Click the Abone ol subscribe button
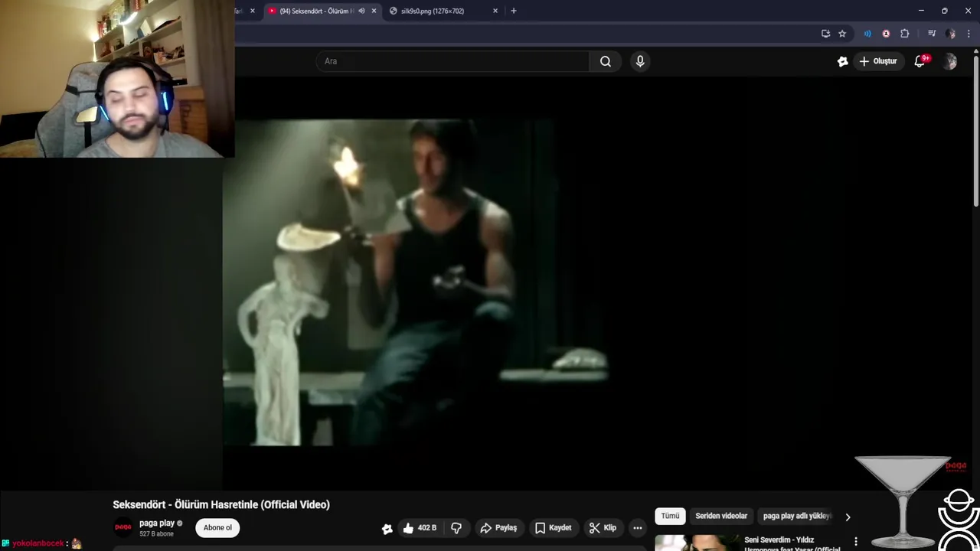This screenshot has width=980, height=551. (217, 527)
